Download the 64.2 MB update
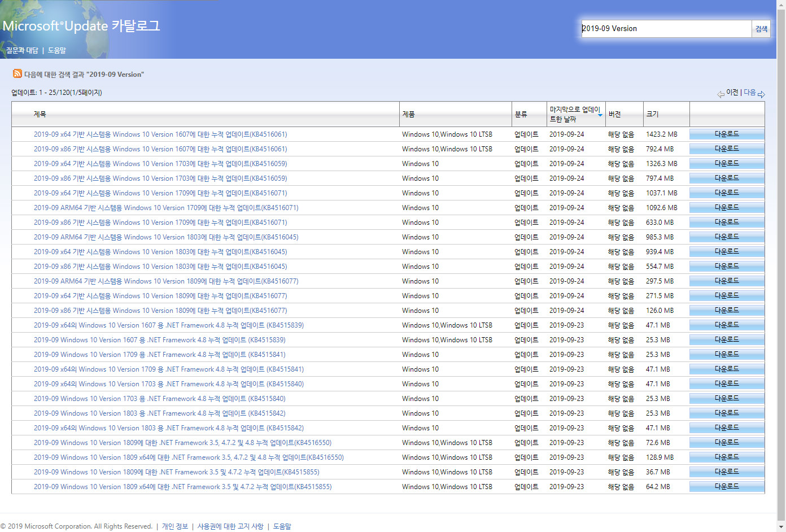Screen dimensions: 786x532 pos(727,487)
